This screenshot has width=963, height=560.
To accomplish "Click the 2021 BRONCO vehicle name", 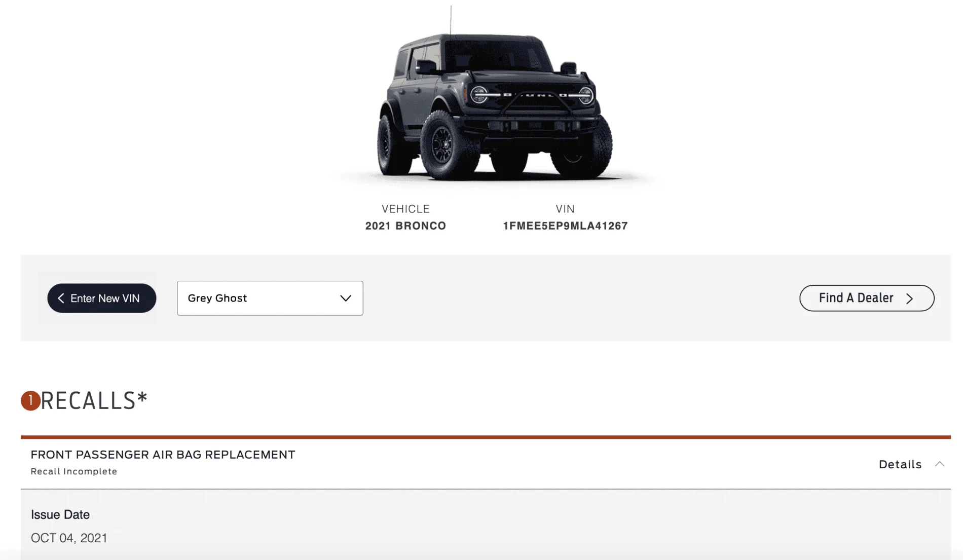I will pyautogui.click(x=405, y=226).
